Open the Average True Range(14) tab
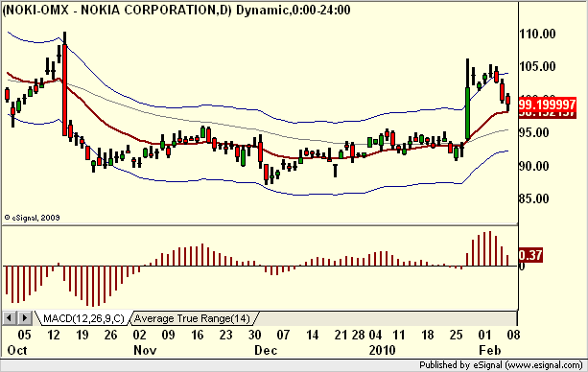 pos(192,318)
